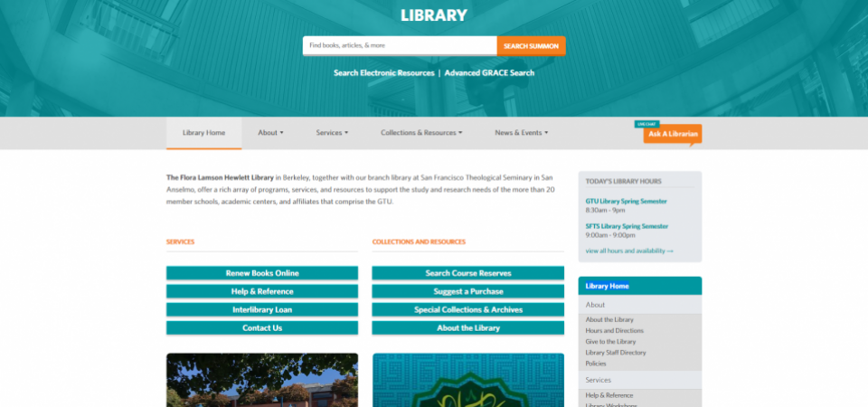Open SFTS Library Spring Semester hours link
868x407 pixels.
click(x=627, y=226)
